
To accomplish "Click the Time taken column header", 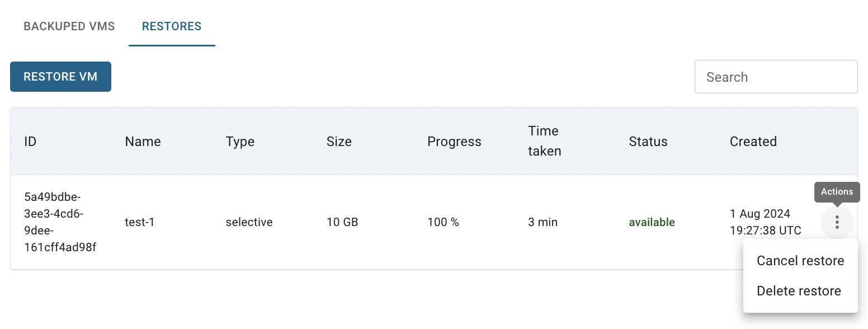I will click(544, 141).
